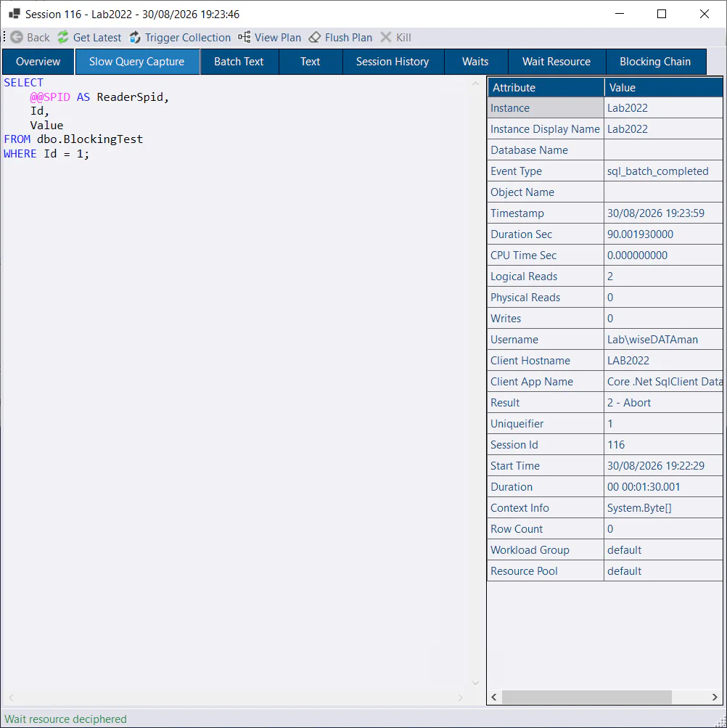
Task: Click the Get Latest button label
Action: click(97, 38)
